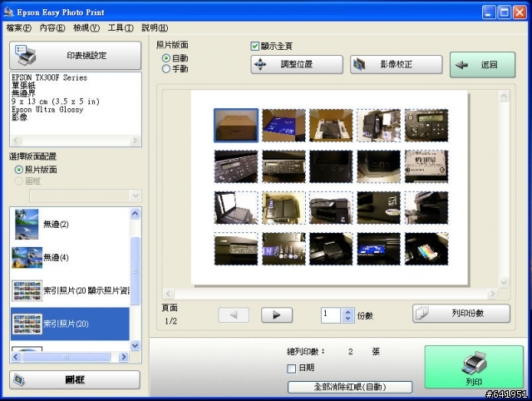The width and height of the screenshot is (532, 401).
Task: Select the blue LCD screen thumbnail
Action: (x=379, y=249)
